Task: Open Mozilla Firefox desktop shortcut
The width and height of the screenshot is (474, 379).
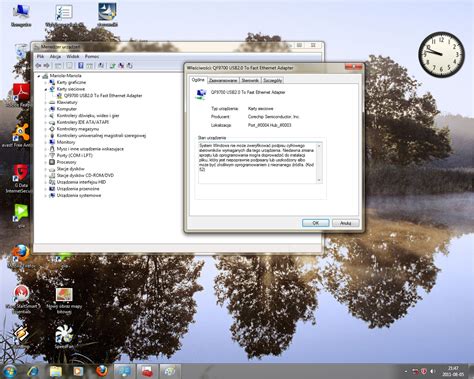Action: point(21,257)
